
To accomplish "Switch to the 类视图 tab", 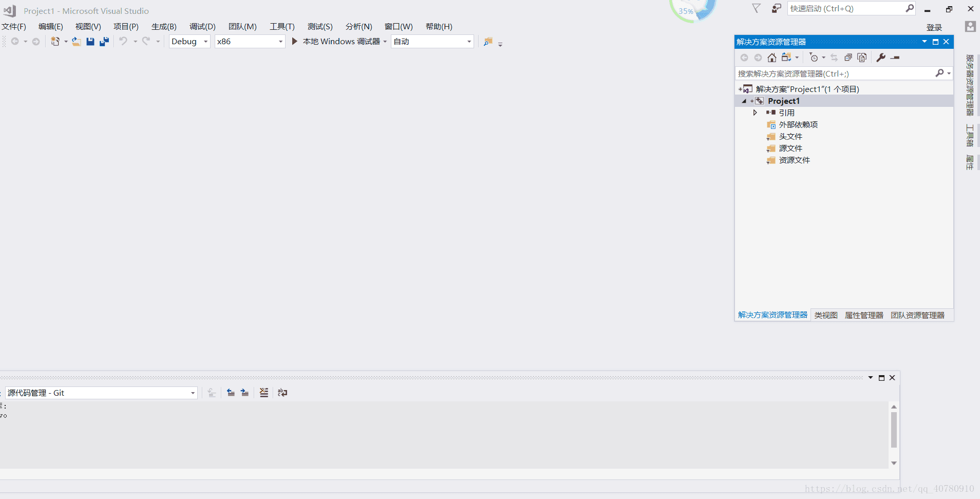I will [826, 316].
